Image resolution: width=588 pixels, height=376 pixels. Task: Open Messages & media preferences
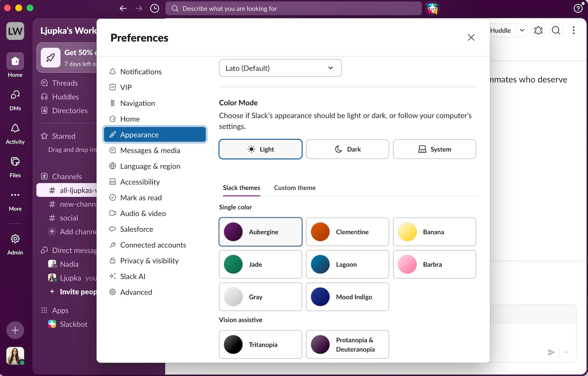click(x=155, y=150)
